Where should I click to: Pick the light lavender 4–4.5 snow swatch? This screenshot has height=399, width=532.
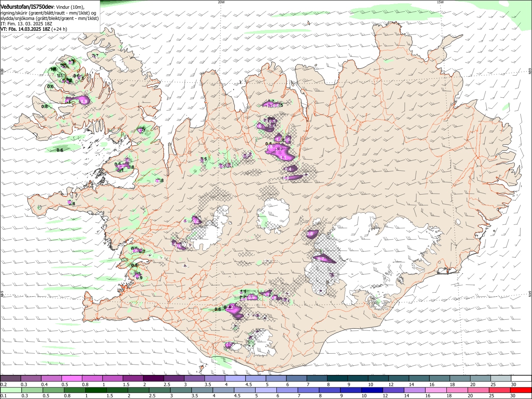click(235, 379)
